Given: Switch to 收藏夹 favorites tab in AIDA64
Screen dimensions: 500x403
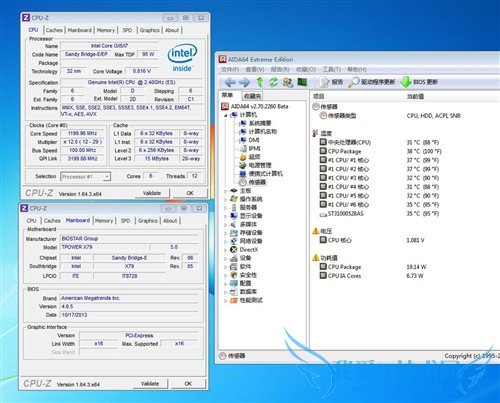Looking at the screenshot, I should [252, 96].
